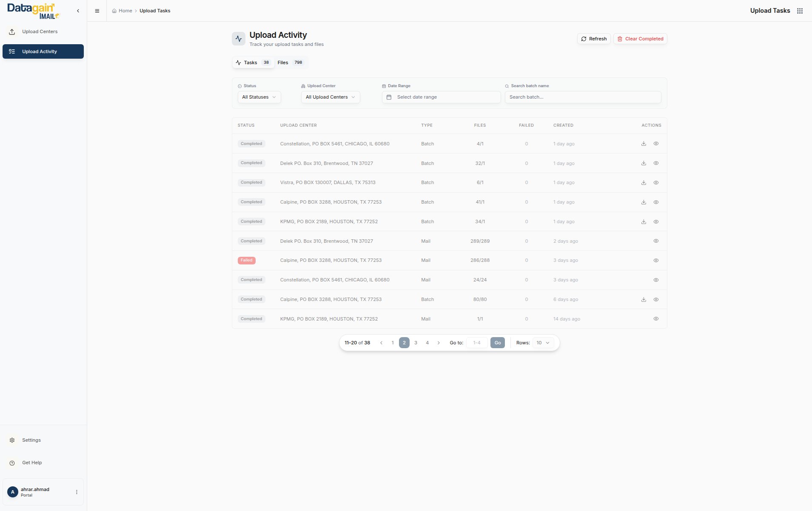View the Delek Mail task with 289 files
812x511 pixels.
click(656, 241)
